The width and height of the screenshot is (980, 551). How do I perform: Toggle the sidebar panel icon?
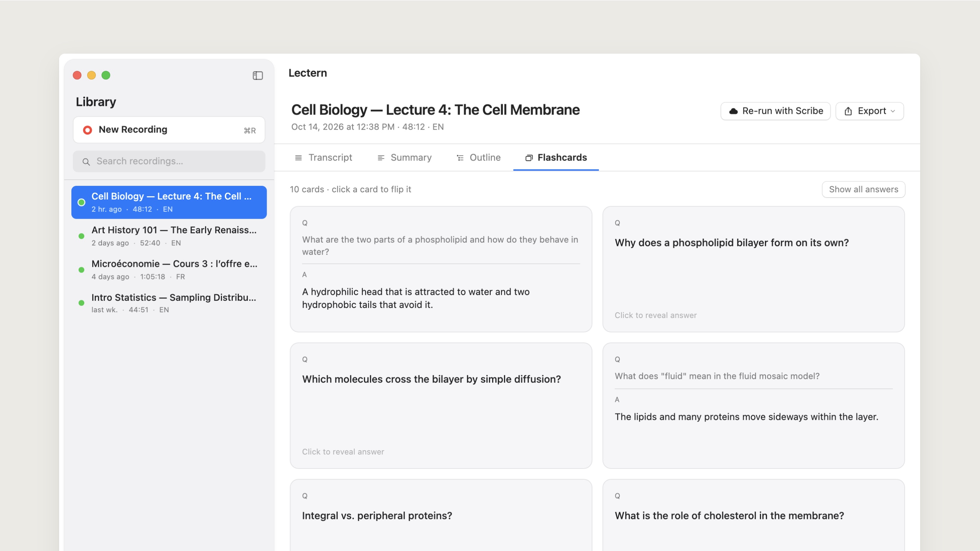click(258, 75)
